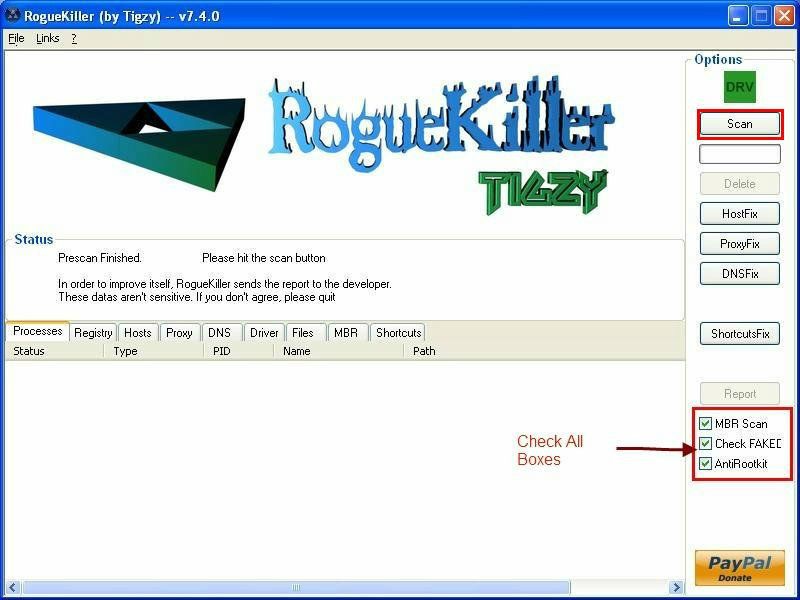Viewport: 800px width, 600px height.
Task: Switch to the Registry tab
Action: [x=91, y=332]
